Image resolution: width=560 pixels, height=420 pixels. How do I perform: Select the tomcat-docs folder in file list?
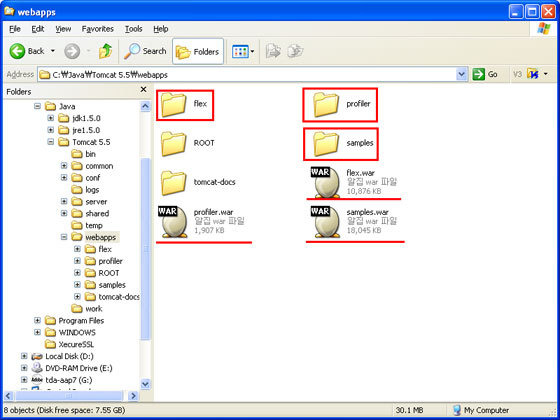(x=173, y=183)
